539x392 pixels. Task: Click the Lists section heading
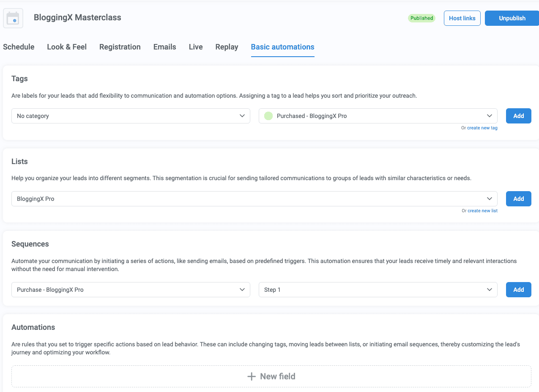[x=19, y=162]
